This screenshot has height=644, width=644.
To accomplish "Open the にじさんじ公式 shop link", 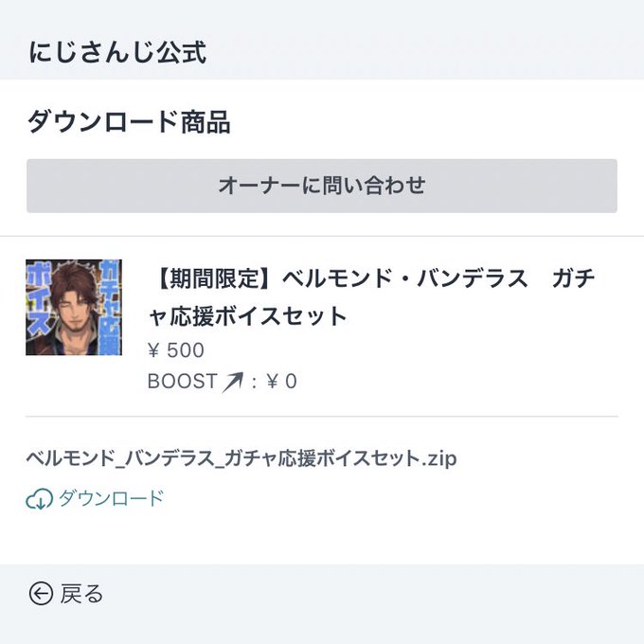I will click(x=117, y=53).
